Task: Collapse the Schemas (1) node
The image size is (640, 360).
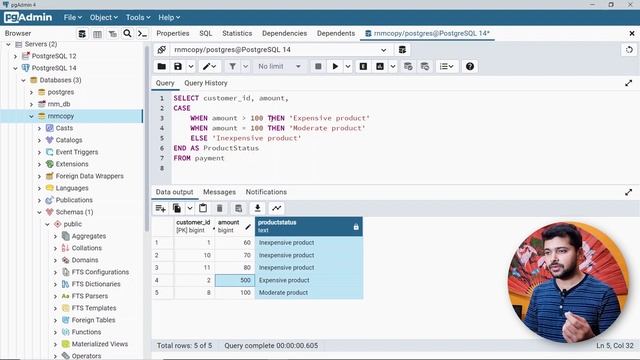Action: (x=39, y=212)
